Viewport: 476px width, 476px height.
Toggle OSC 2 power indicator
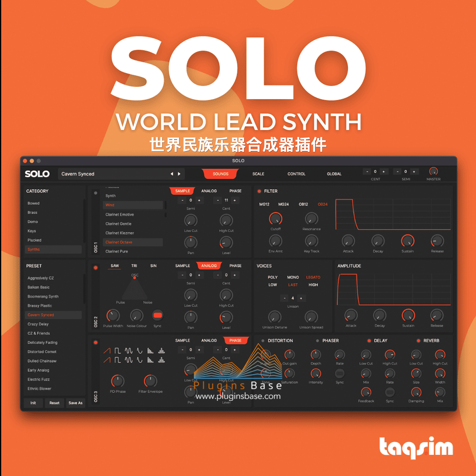coord(96,268)
